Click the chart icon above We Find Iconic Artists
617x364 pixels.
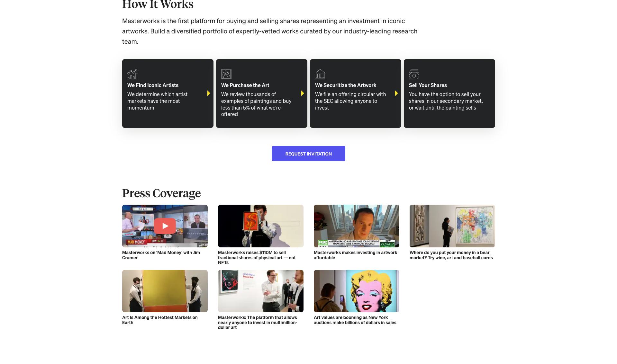coord(132,74)
